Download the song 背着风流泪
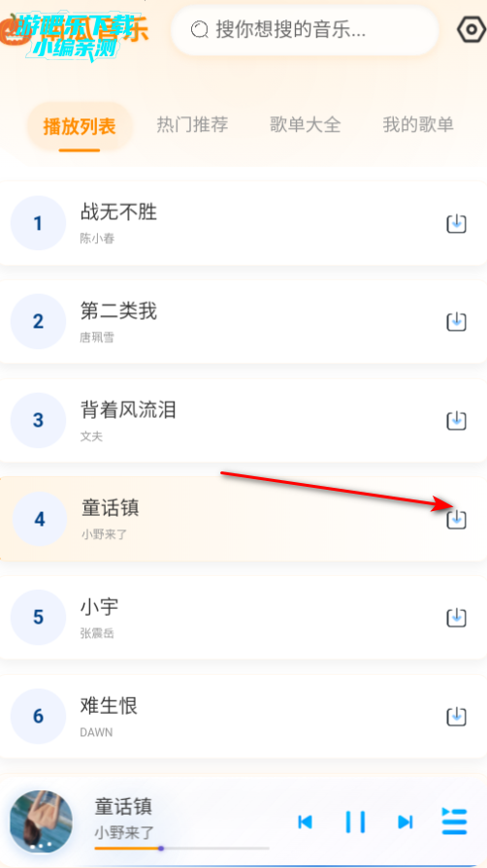The height and width of the screenshot is (868, 487). point(457,421)
